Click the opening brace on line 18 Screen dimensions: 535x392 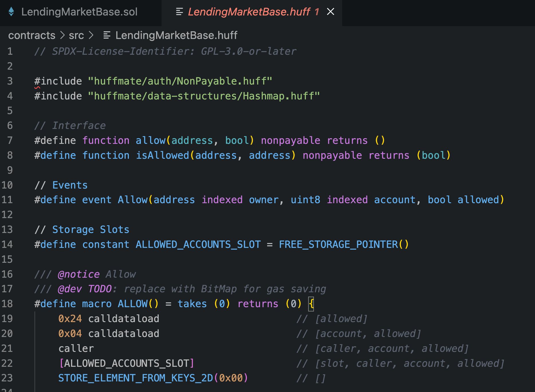[311, 304]
